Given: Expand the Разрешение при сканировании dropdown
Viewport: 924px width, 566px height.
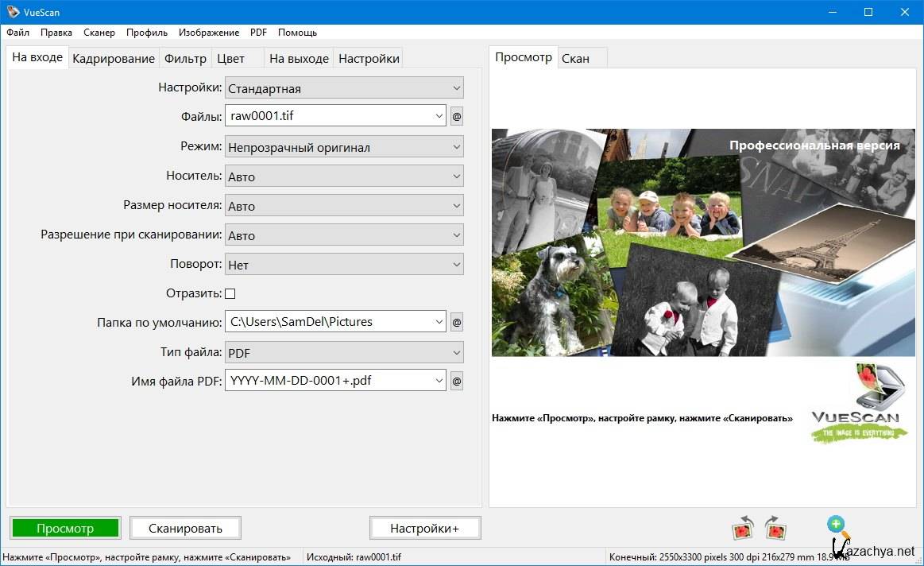Looking at the screenshot, I should [344, 235].
